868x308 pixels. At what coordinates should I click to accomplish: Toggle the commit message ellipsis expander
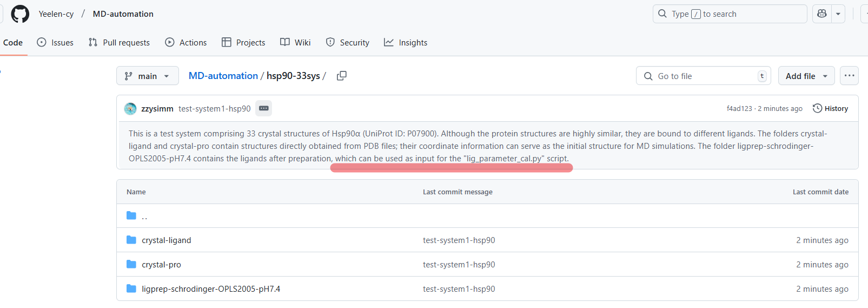pyautogui.click(x=264, y=108)
